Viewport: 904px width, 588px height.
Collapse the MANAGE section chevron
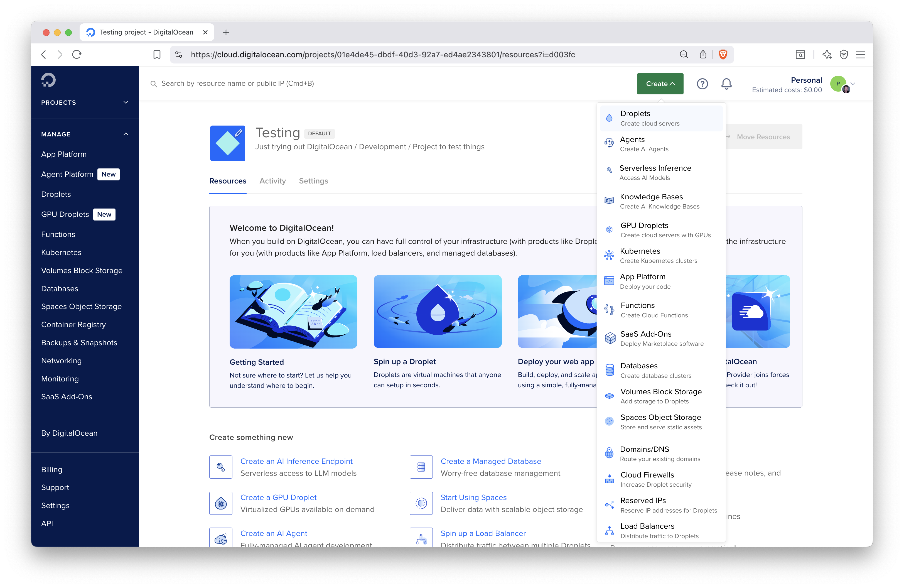[126, 134]
